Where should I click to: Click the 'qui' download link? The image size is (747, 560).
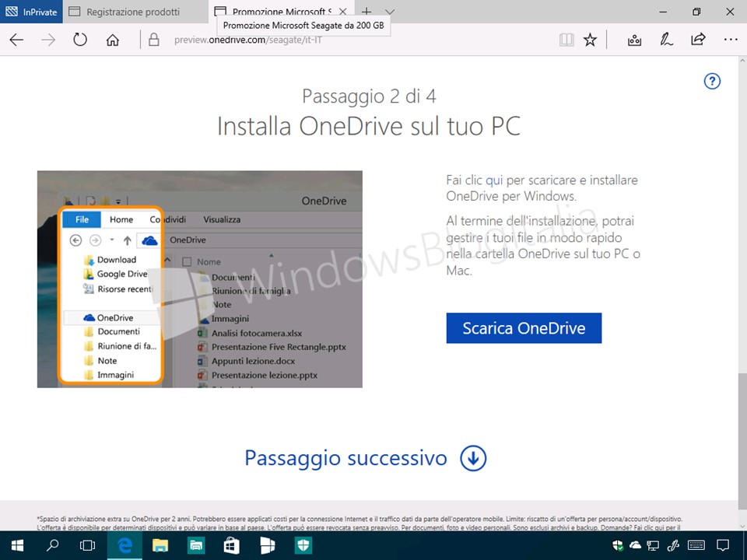click(x=494, y=180)
